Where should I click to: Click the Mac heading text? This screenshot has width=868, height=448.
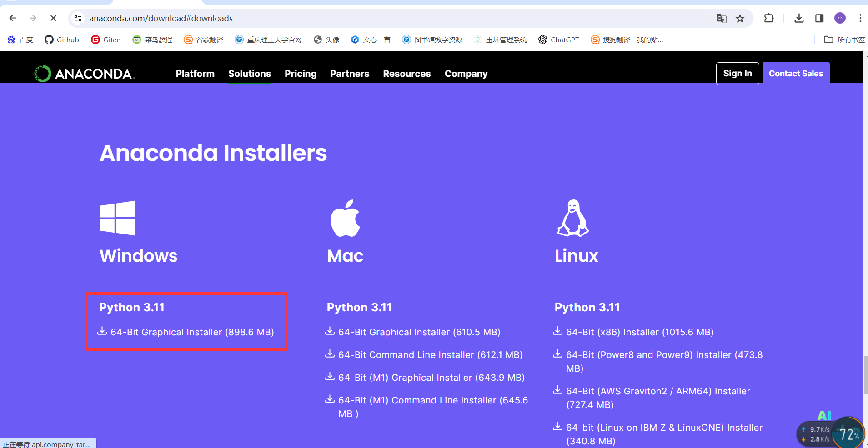pos(345,256)
